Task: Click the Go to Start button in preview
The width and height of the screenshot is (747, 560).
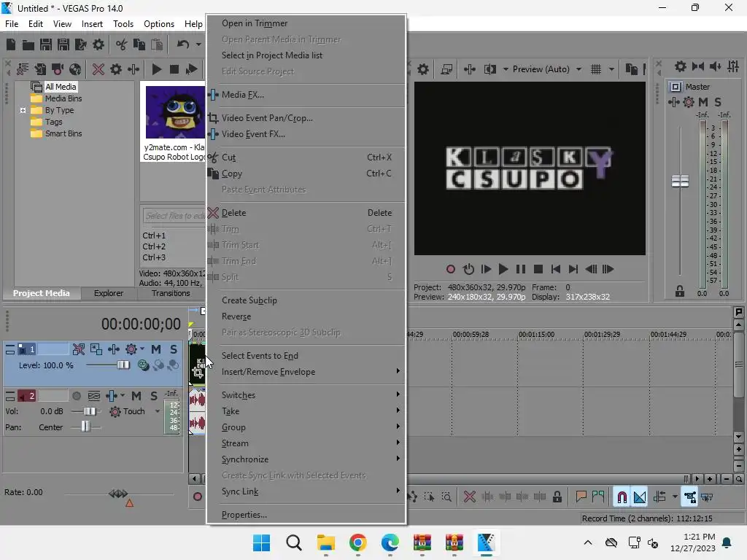Action: [x=555, y=270]
